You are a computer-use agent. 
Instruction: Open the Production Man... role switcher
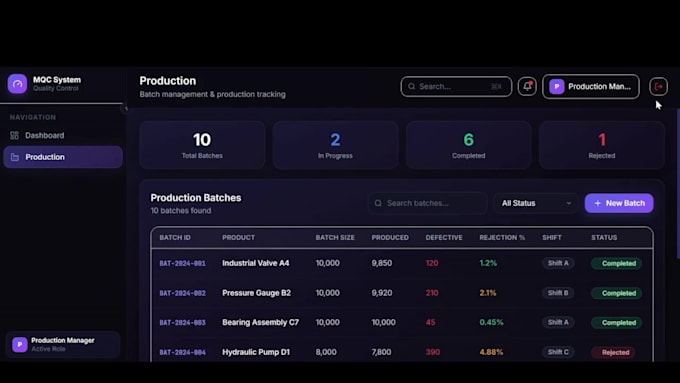[591, 86]
